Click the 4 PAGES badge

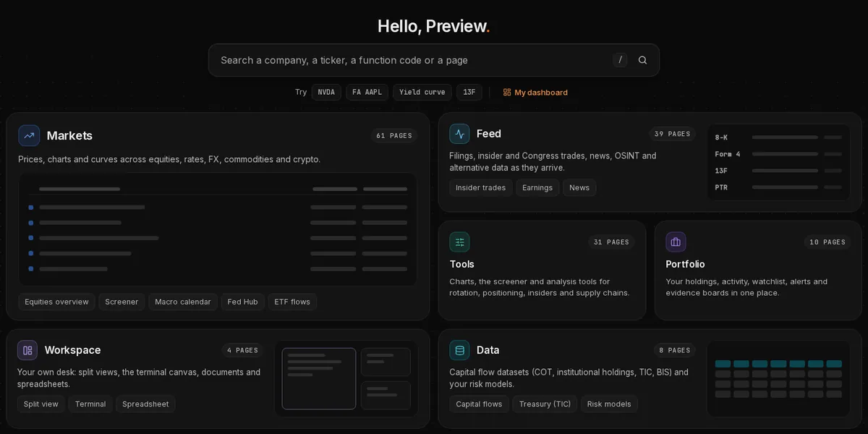coord(242,350)
